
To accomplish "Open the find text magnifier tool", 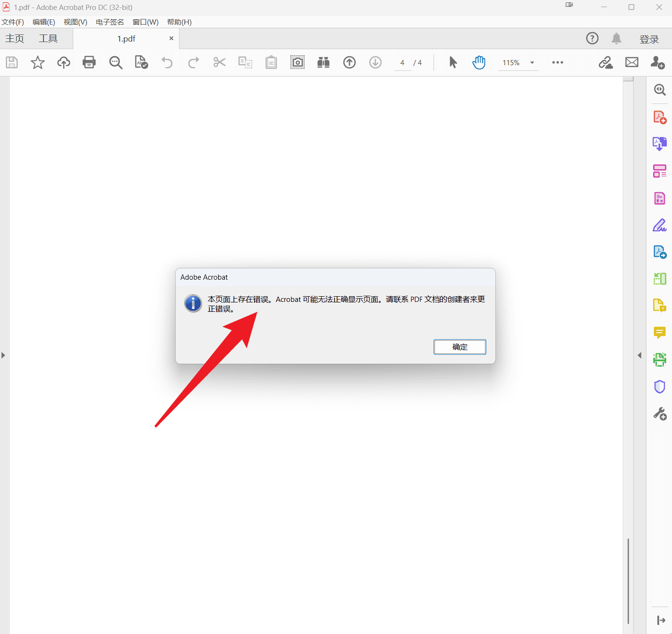I will click(x=116, y=62).
